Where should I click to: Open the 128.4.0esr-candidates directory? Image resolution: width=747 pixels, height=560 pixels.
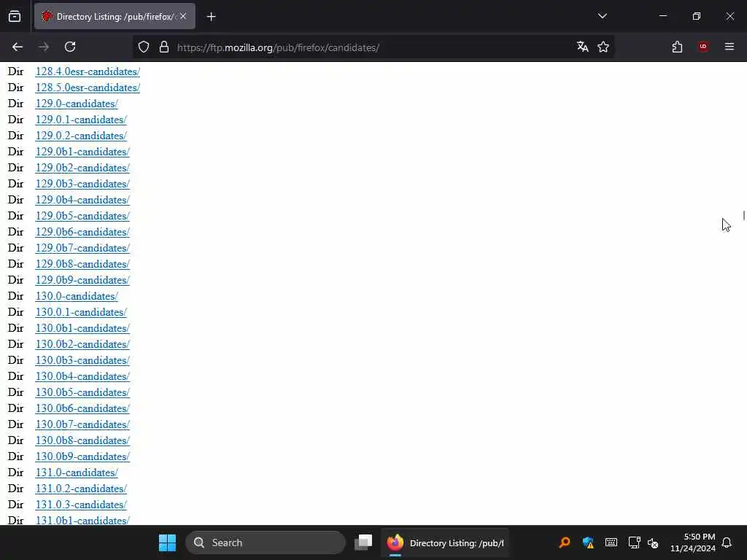[88, 71]
